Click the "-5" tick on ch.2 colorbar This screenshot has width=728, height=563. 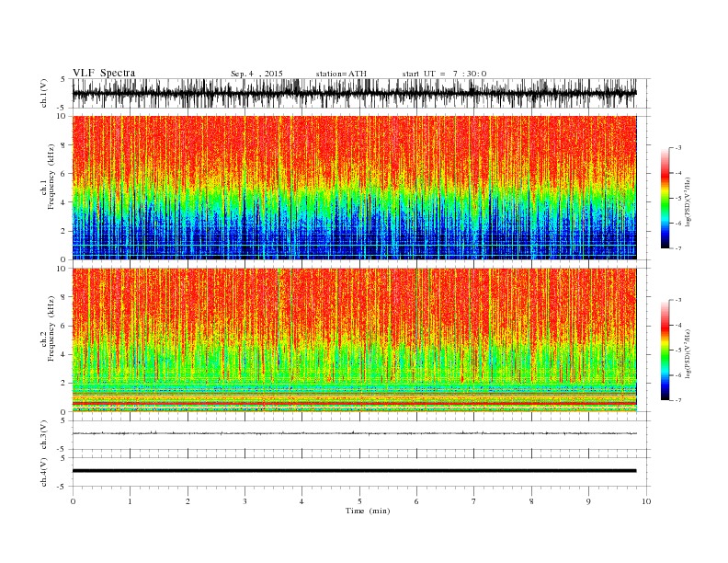(677, 350)
